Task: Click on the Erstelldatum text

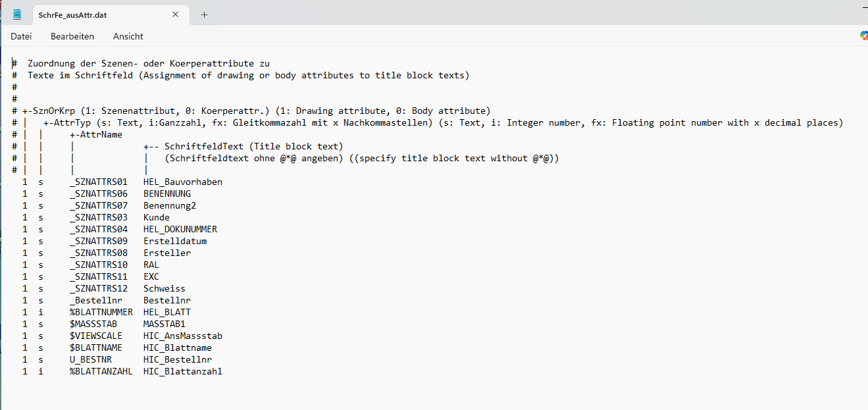Action: pyautogui.click(x=175, y=241)
